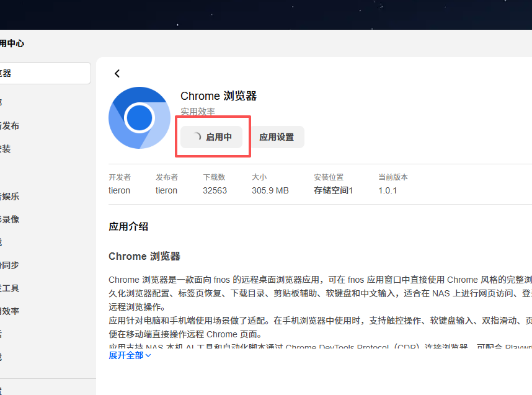The width and height of the screenshot is (532, 395).
Task: Click the size value 305.9 MB
Action: pos(270,190)
